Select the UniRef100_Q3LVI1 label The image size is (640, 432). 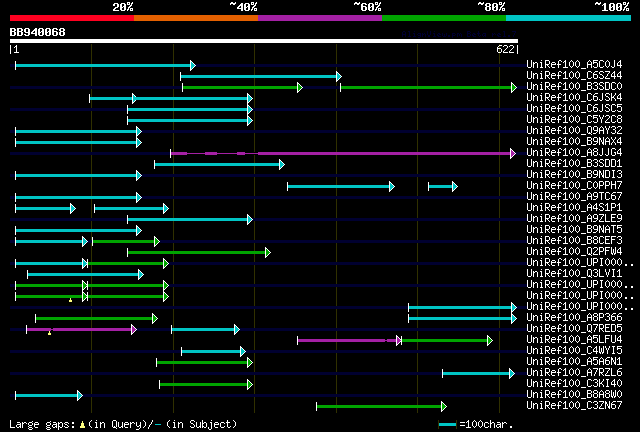[x=574, y=273]
